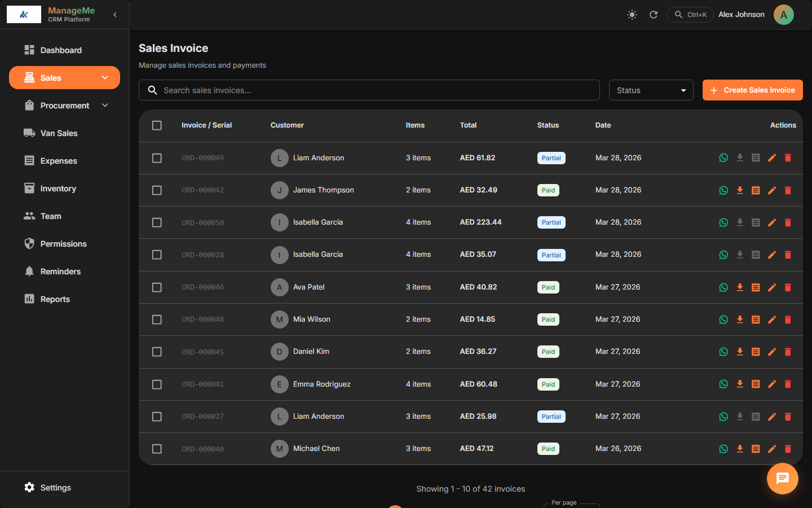The width and height of the screenshot is (812, 508).
Task: Open Settings at the sidebar bottom
Action: (55, 488)
